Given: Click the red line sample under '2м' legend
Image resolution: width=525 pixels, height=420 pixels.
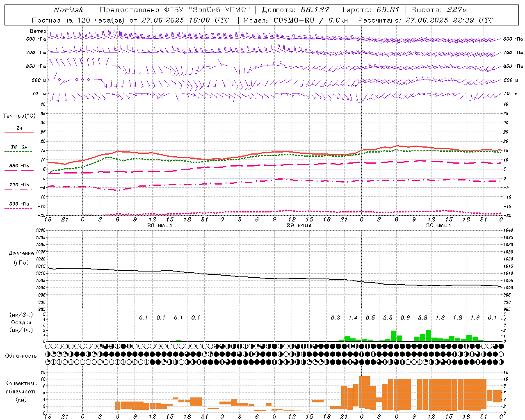Looking at the screenshot, I should [x=19, y=133].
